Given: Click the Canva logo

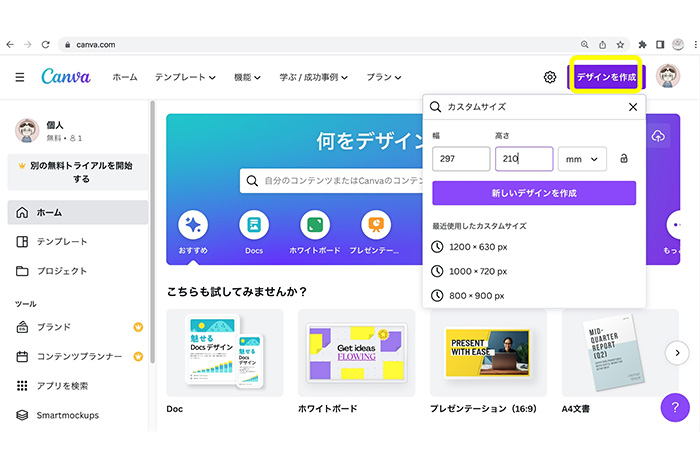Looking at the screenshot, I should (x=66, y=76).
